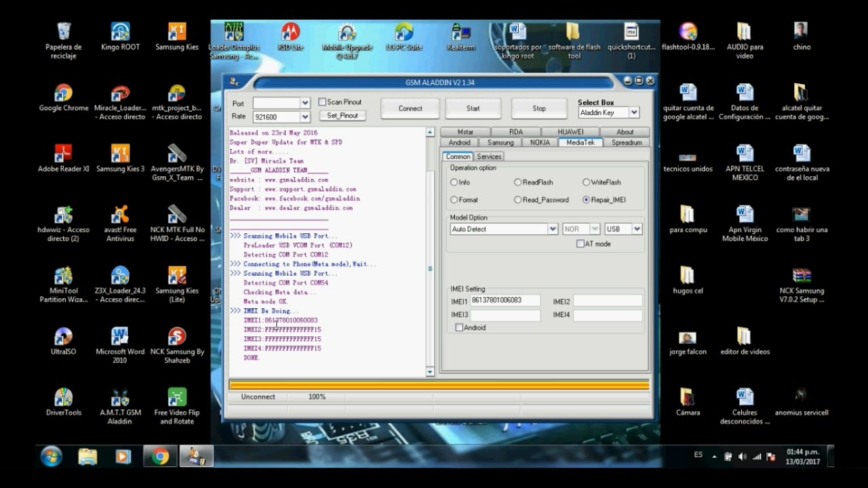Click the orange progress bar

coord(439,385)
